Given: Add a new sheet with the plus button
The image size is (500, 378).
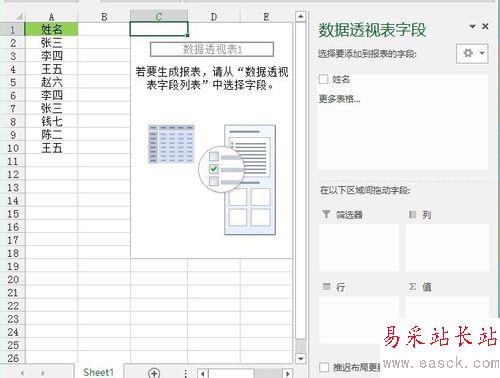Looking at the screenshot, I should [x=154, y=373].
